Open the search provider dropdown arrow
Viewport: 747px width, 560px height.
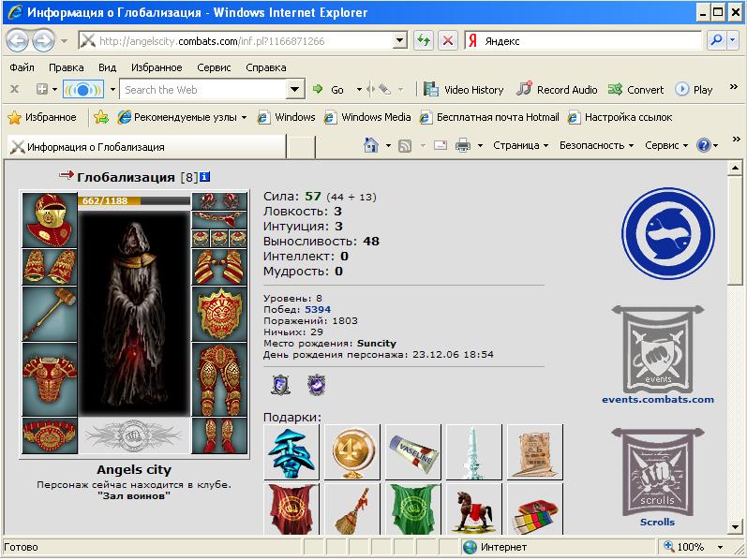pos(733,40)
